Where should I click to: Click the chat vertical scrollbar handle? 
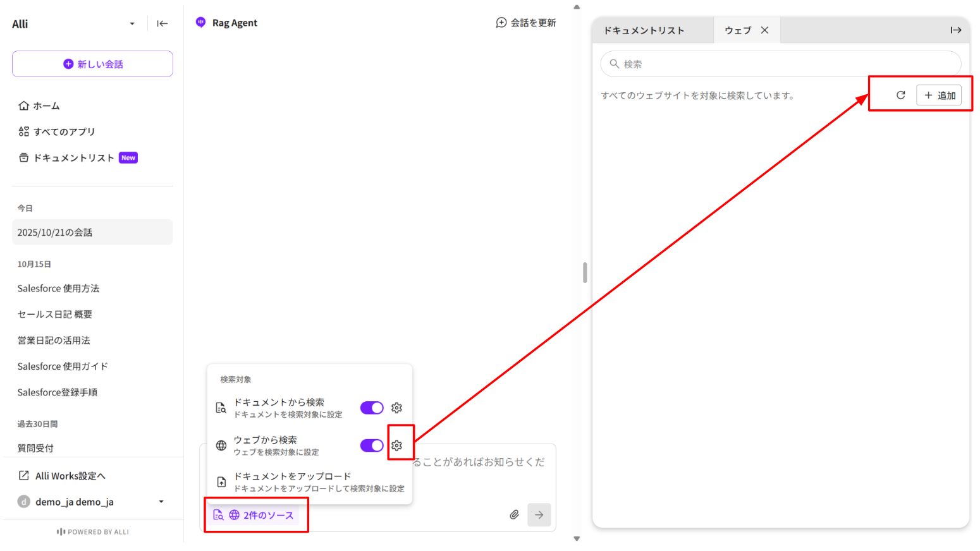[x=585, y=273]
